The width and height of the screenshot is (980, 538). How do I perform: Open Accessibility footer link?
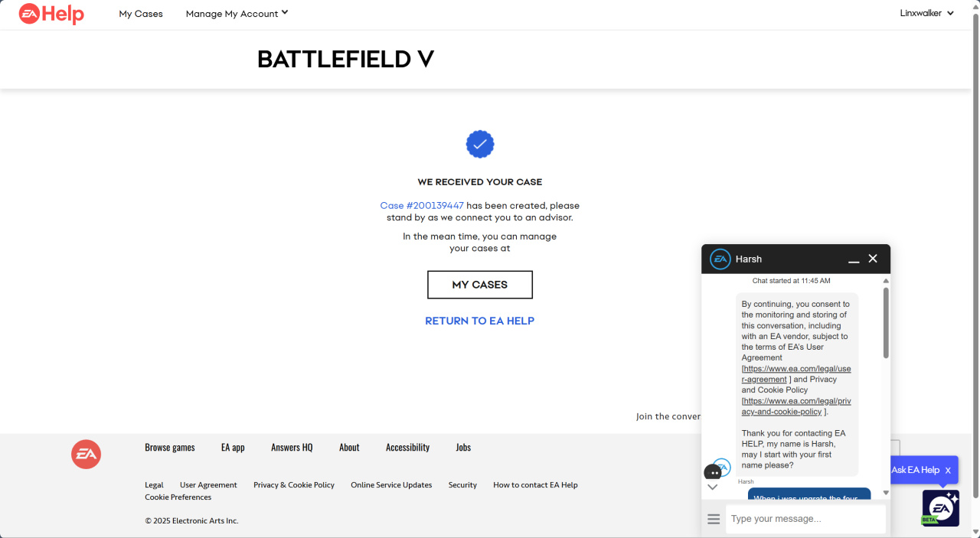point(407,448)
